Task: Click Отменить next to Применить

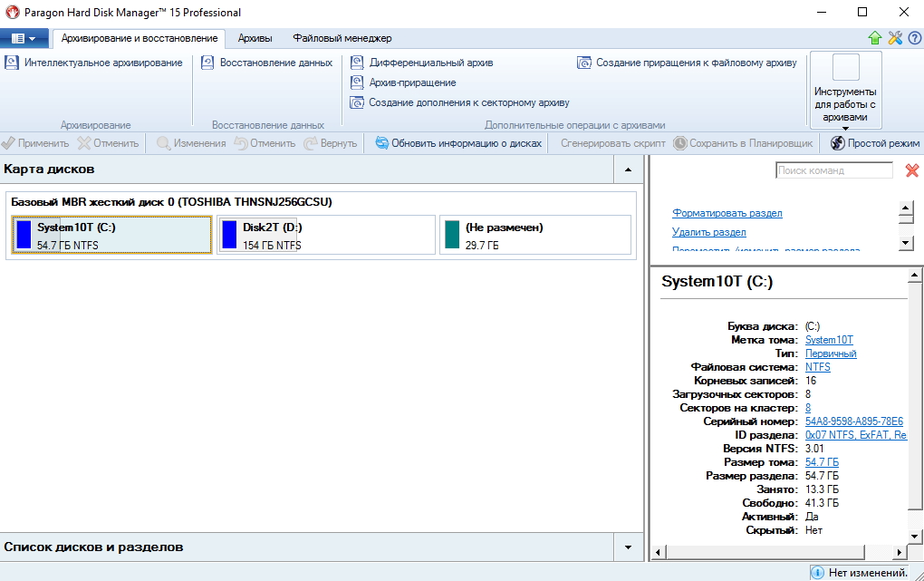Action: click(x=109, y=143)
